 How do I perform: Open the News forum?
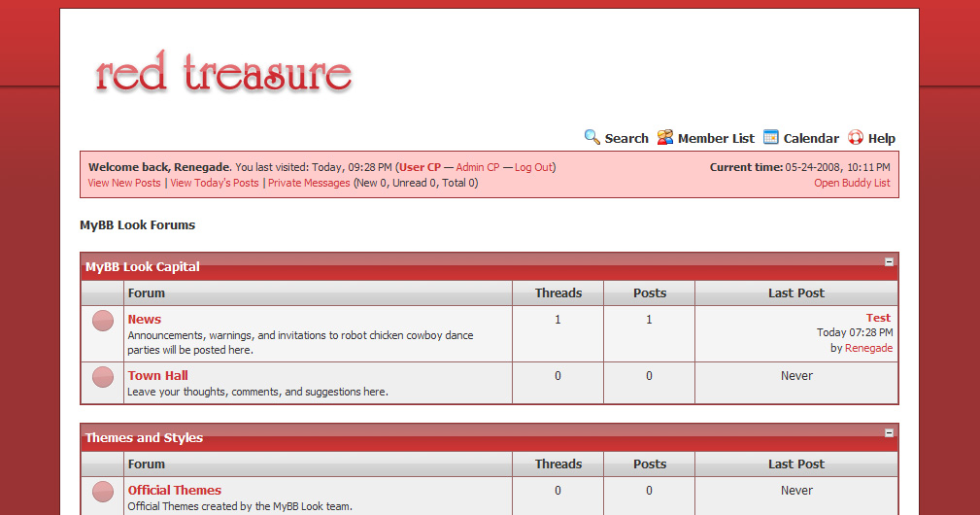(145, 319)
